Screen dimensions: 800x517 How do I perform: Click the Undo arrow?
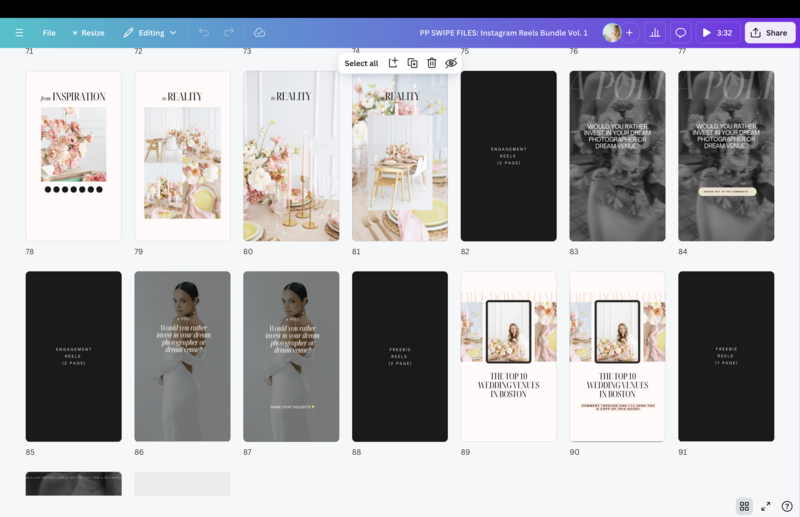(204, 33)
